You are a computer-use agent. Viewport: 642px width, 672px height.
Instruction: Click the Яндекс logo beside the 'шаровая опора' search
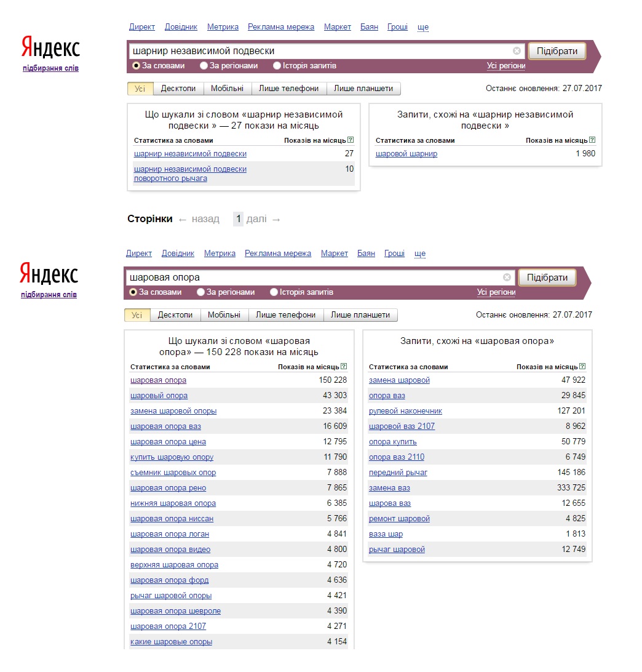point(49,273)
